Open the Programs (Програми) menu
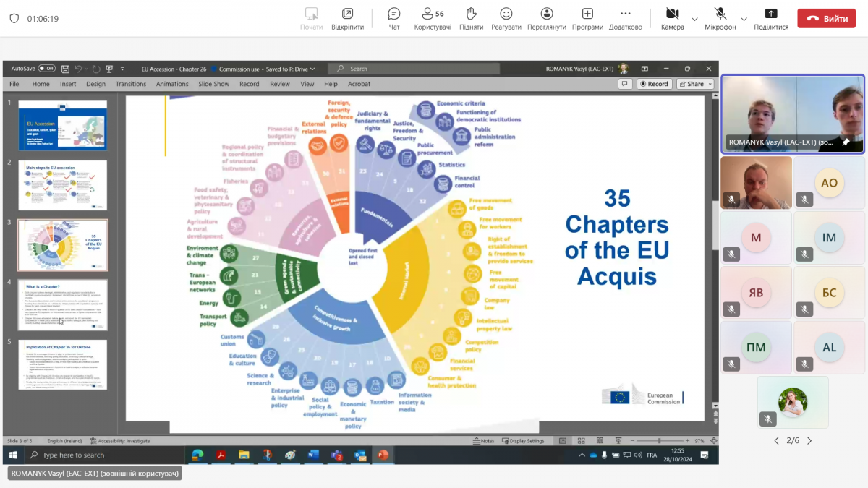Screen dimensions: 868x488 pos(587,18)
